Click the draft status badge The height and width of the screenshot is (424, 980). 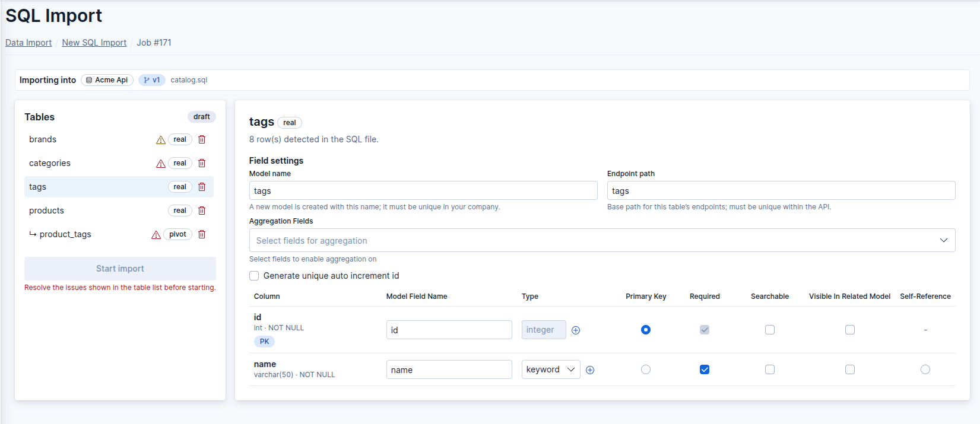click(x=202, y=117)
